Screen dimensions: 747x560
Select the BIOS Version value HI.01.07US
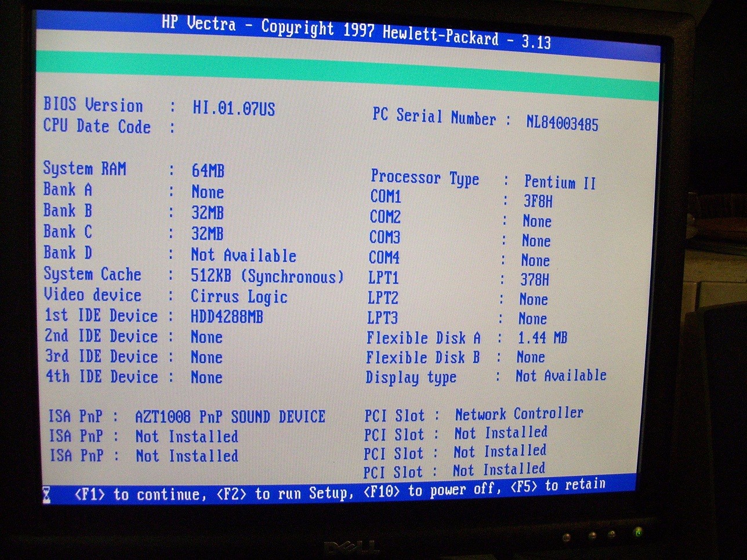pos(234,108)
